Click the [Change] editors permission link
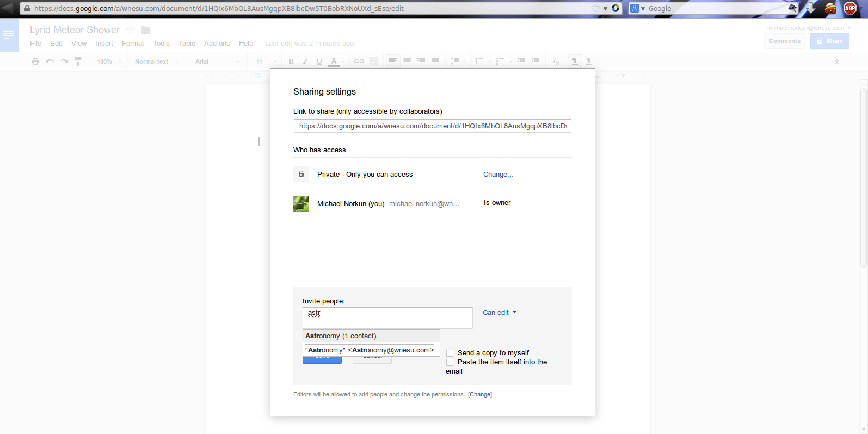The width and height of the screenshot is (868, 434). (480, 395)
